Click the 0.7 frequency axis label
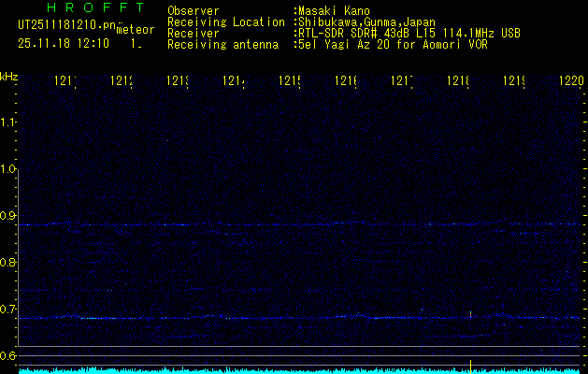Screen dimensions: 588x374 pyautogui.click(x=9, y=309)
